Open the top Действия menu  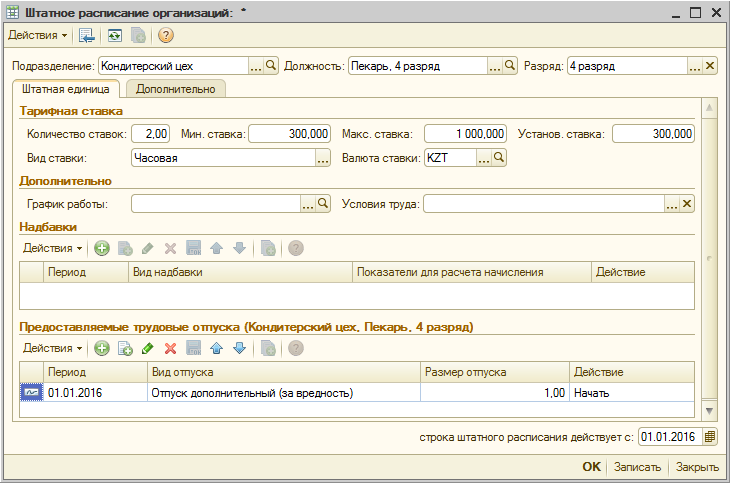(38, 35)
